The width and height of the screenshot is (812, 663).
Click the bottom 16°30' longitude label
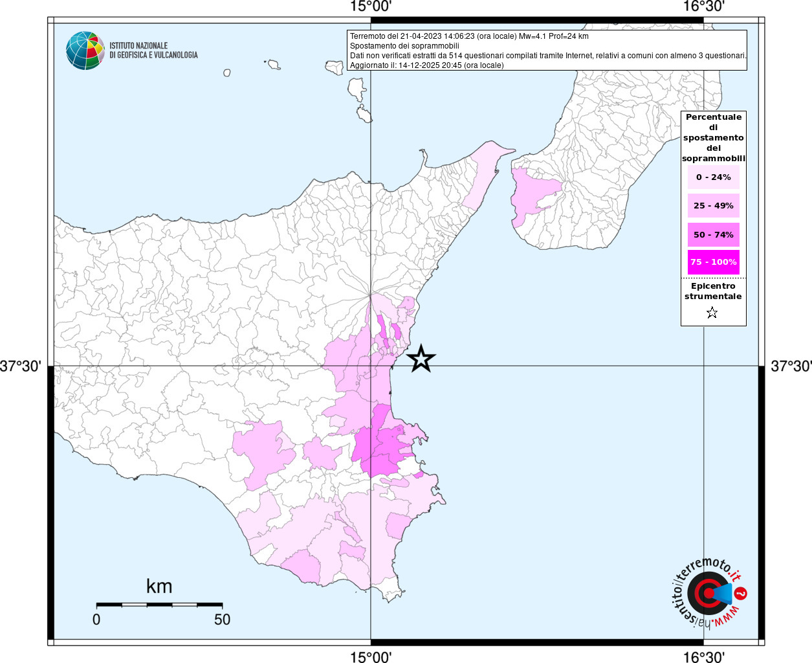tap(703, 657)
